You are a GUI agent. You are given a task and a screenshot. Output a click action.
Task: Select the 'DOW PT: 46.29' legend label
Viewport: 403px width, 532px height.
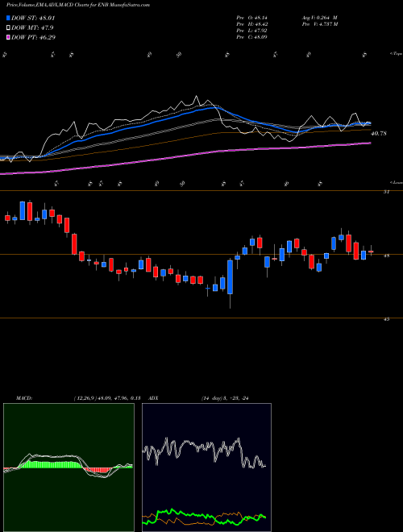tap(33, 37)
